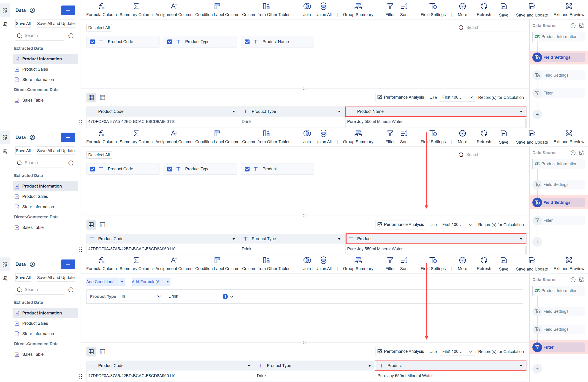Open the Add Condition dropdown arrow
The height and width of the screenshot is (382, 588).
(x=122, y=282)
